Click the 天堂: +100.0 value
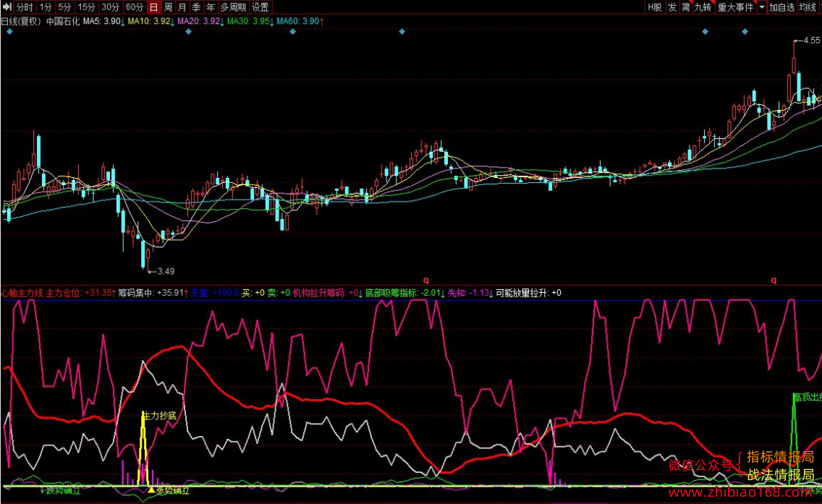822x504 pixels. (215, 293)
